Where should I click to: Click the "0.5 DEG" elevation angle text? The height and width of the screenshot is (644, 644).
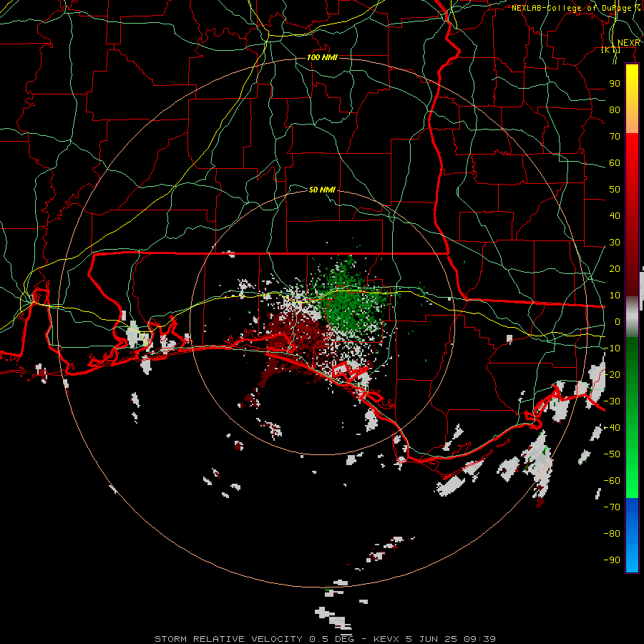(x=331, y=639)
